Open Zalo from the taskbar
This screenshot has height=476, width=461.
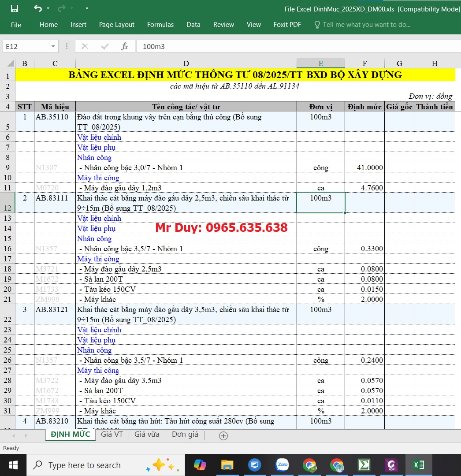point(282,465)
